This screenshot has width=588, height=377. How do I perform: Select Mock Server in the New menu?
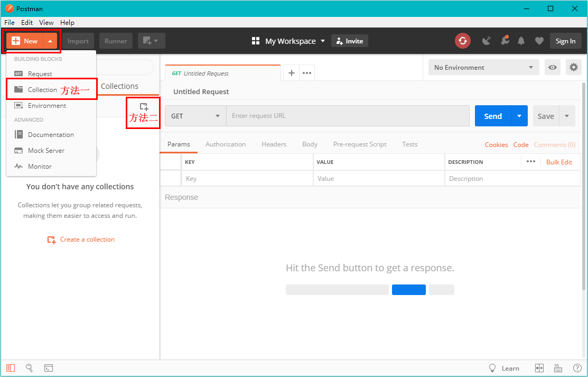point(51,151)
